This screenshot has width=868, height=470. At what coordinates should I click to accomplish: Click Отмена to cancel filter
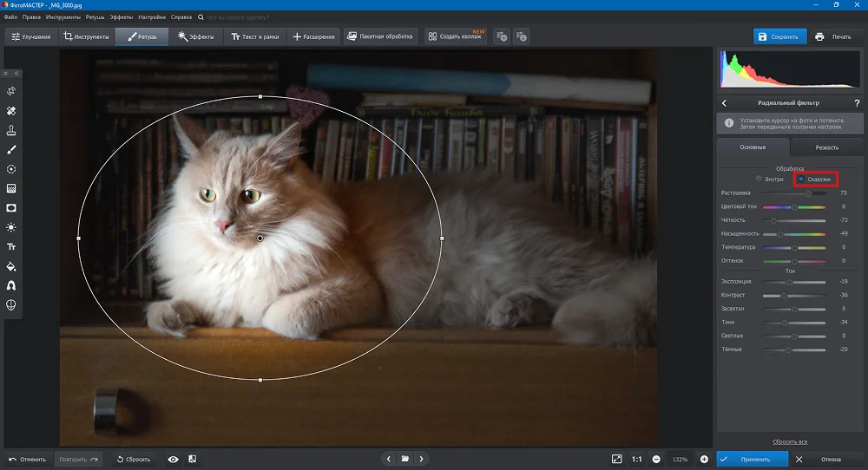tap(825, 459)
